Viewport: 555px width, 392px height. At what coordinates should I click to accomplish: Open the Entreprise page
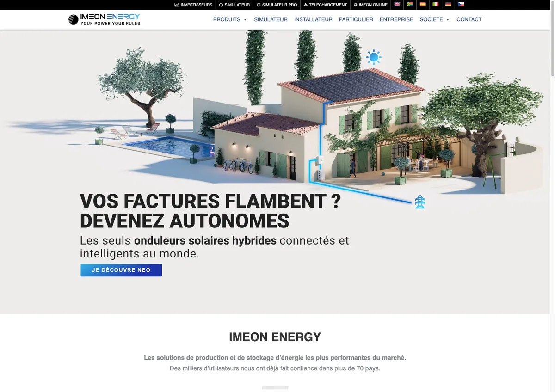[x=396, y=19]
